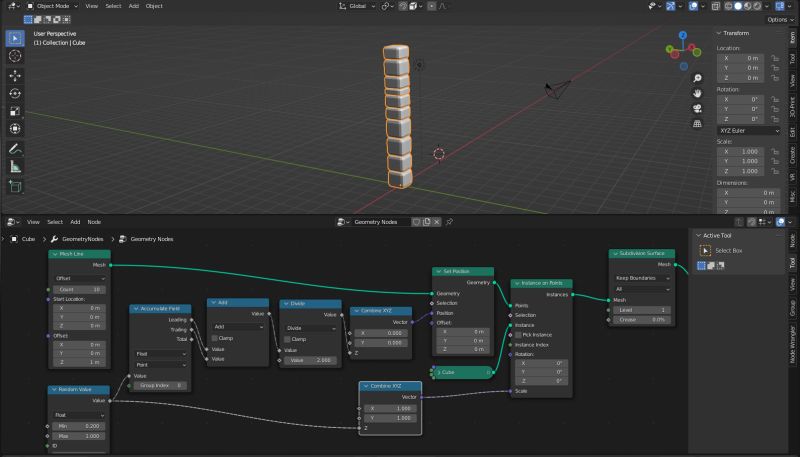Switch to solid shading

[x=738, y=6]
